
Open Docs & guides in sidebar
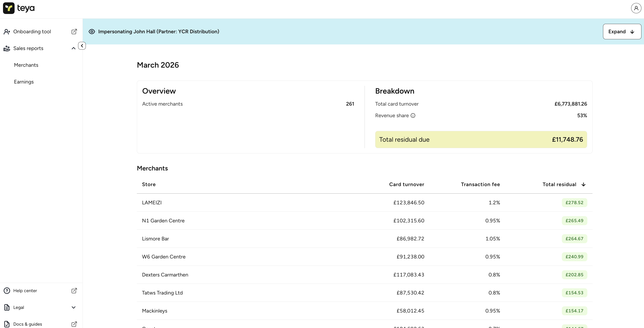click(27, 324)
